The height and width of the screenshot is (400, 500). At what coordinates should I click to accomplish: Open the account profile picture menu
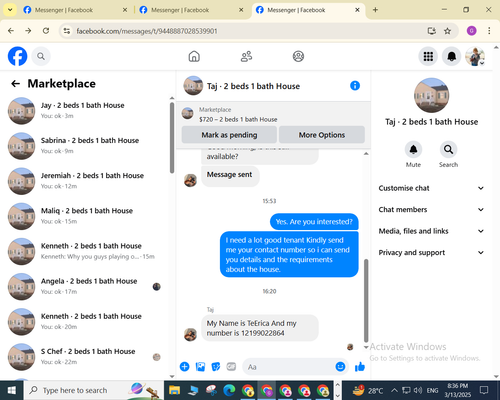tap(475, 56)
